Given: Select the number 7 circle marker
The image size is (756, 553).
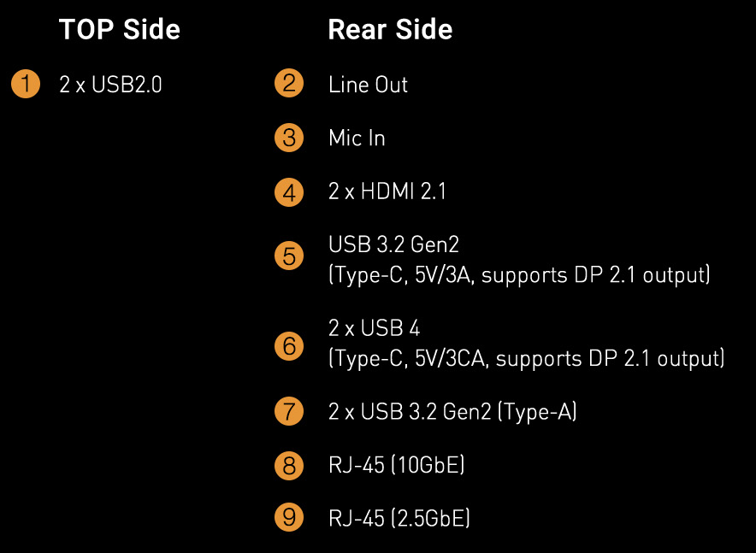Looking at the screenshot, I should click(x=289, y=412).
